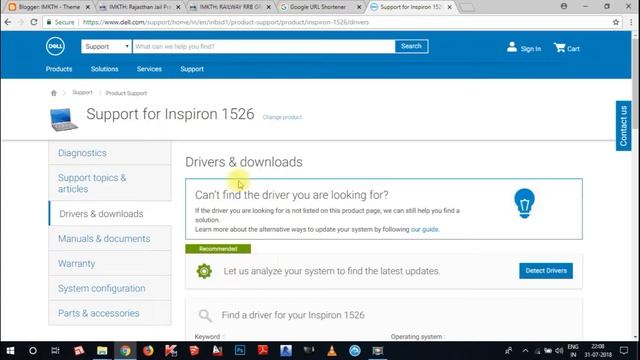
Task: Open the Contact us side tab
Action: point(623,126)
